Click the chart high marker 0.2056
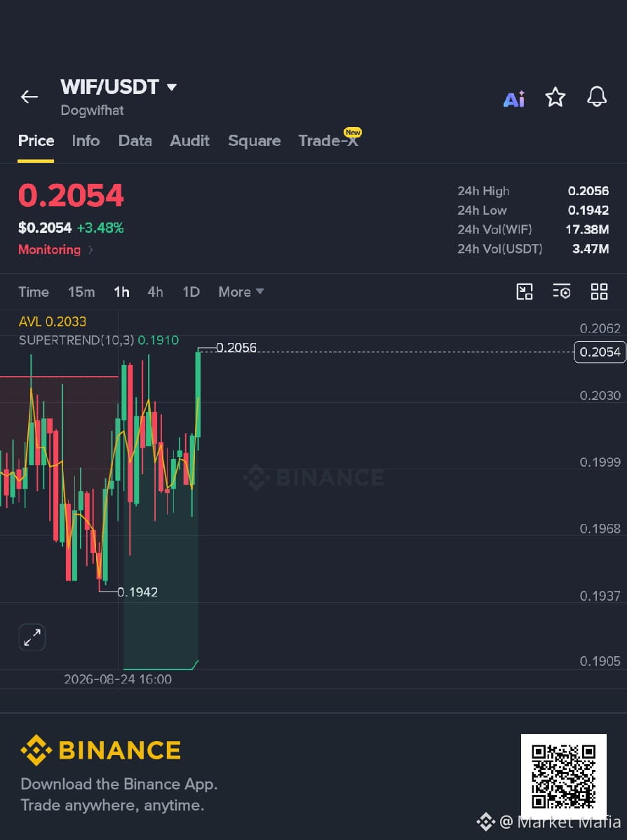Image resolution: width=627 pixels, height=840 pixels. pyautogui.click(x=236, y=347)
